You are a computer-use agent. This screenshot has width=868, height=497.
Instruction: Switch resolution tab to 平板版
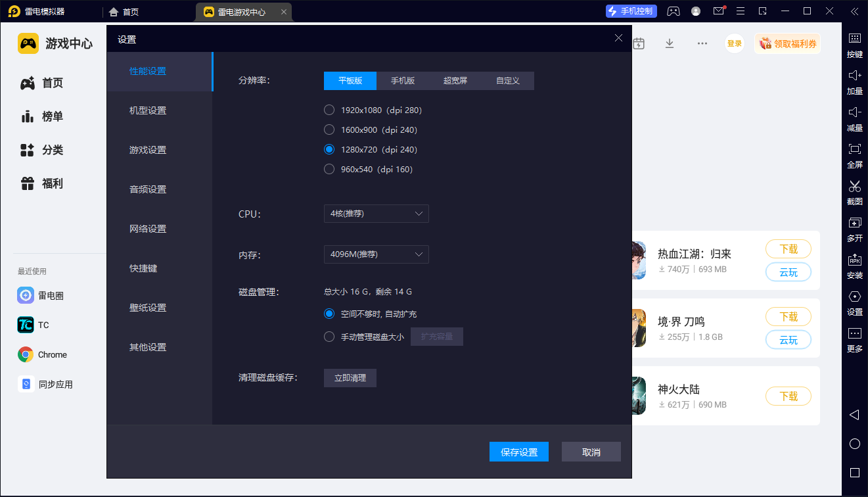pyautogui.click(x=350, y=81)
